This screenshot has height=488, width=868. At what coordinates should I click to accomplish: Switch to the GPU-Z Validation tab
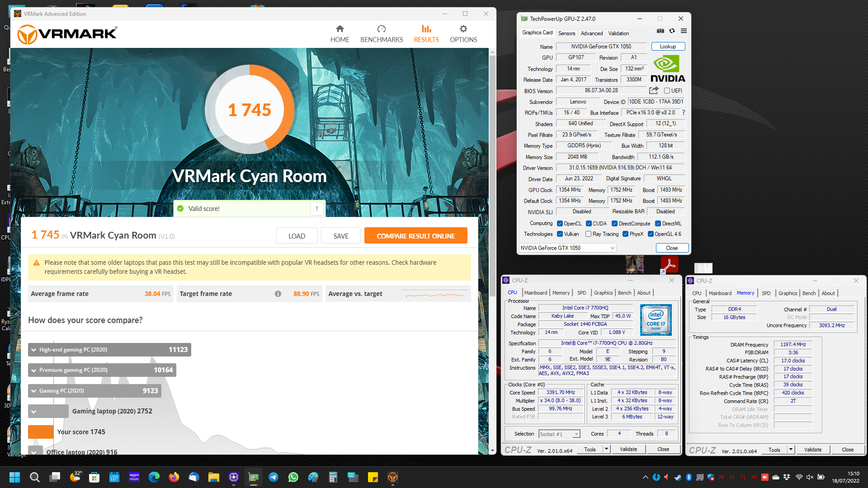point(618,33)
